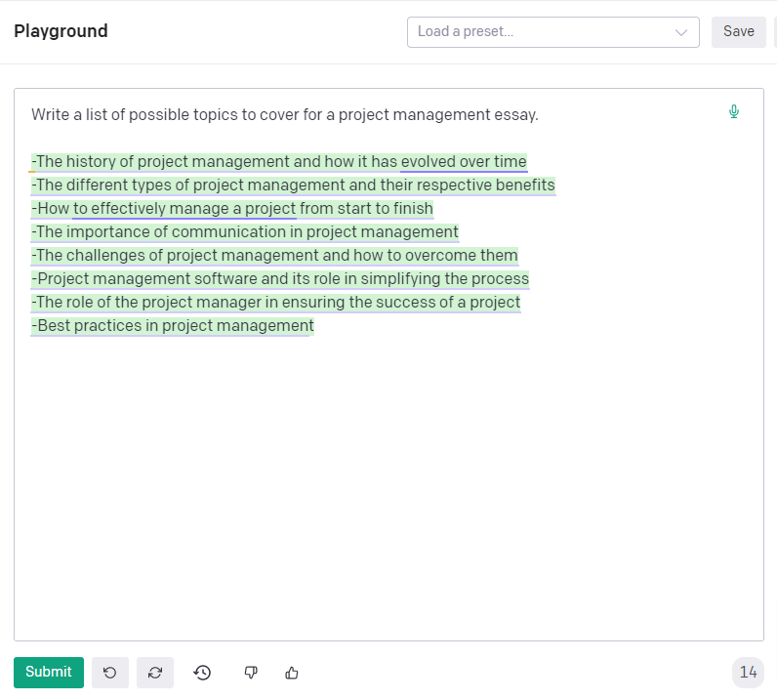The width and height of the screenshot is (777, 700).
Task: Click the line about project management software
Action: pos(280,278)
